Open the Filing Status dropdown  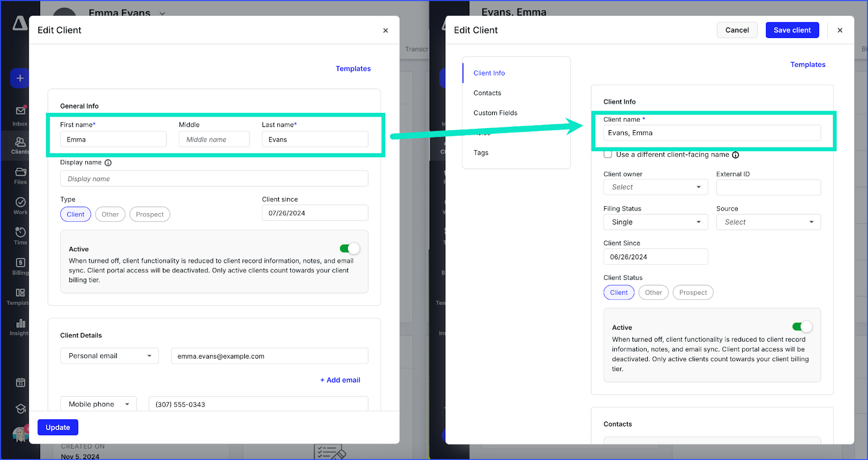(655, 222)
